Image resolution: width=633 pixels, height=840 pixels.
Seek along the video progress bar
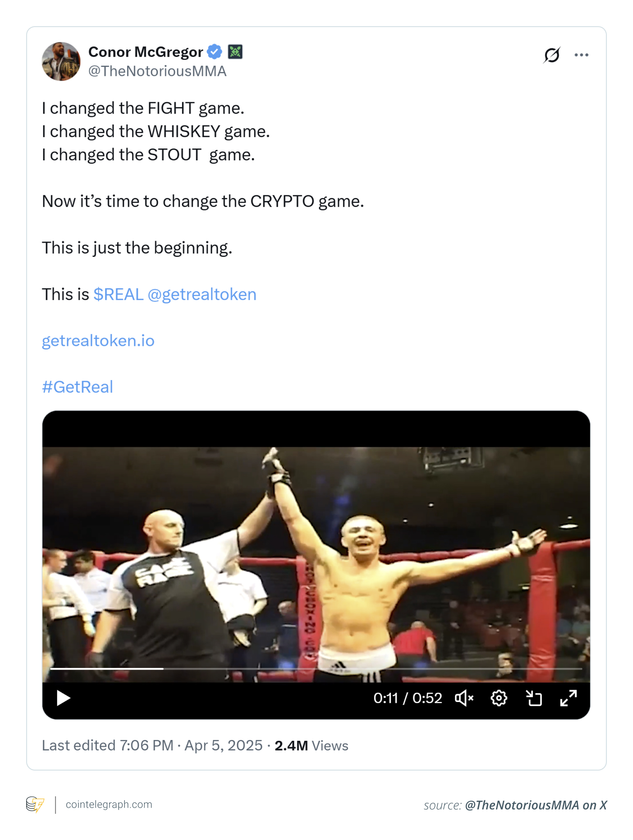[x=316, y=669]
